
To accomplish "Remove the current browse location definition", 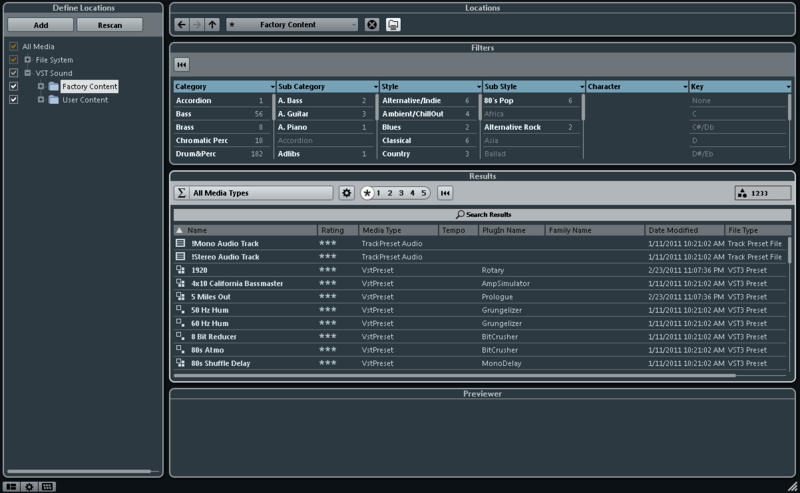I will pyautogui.click(x=372, y=24).
